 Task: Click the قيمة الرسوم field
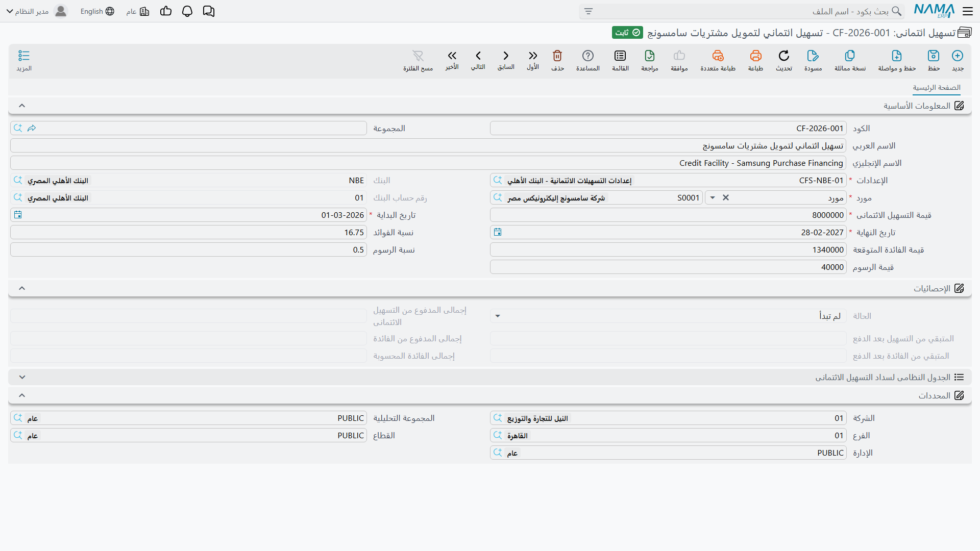(668, 267)
